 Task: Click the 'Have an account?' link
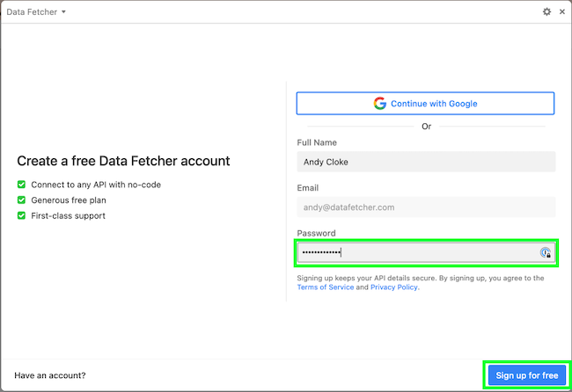[x=50, y=375]
